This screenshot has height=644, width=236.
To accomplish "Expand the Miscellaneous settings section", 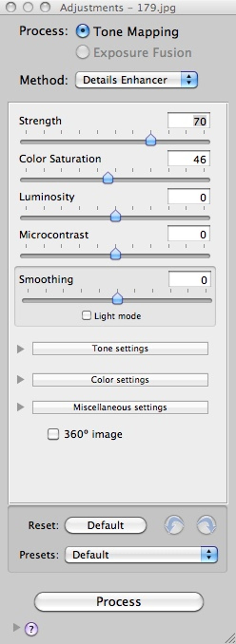I will point(120,407).
